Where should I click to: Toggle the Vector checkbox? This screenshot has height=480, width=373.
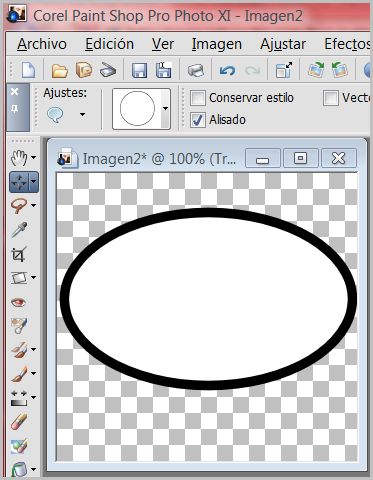(x=330, y=98)
